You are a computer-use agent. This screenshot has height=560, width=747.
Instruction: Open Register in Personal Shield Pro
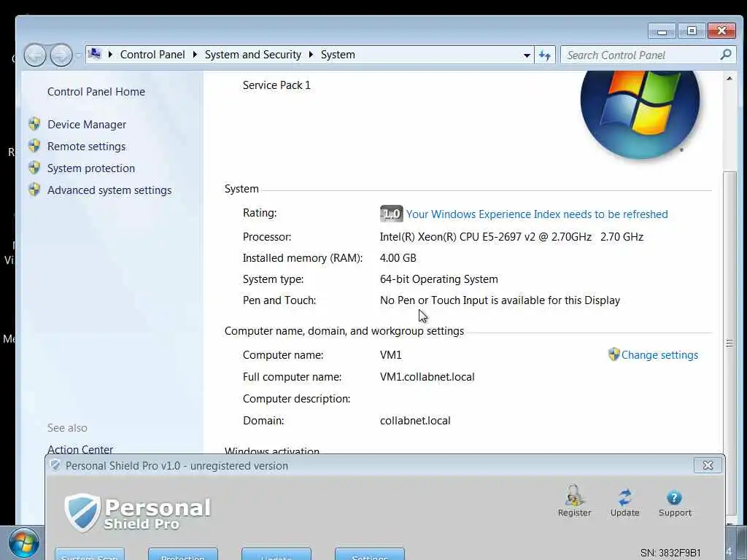pos(575,500)
